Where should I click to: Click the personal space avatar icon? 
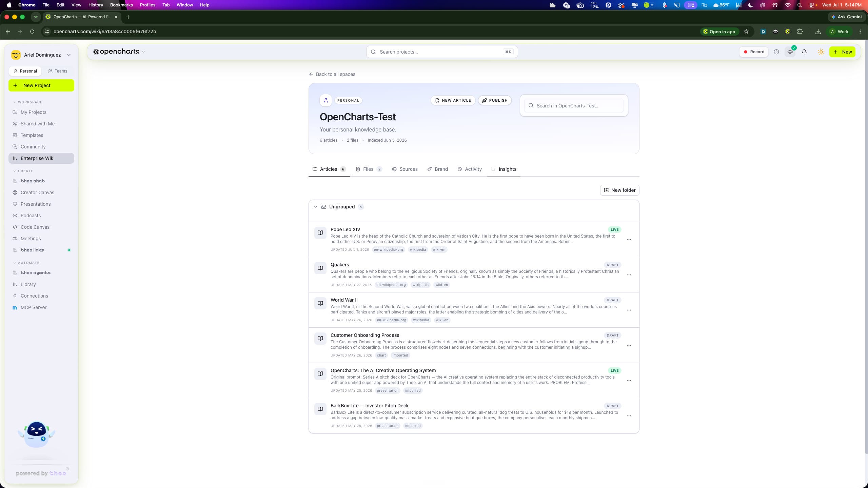[325, 100]
